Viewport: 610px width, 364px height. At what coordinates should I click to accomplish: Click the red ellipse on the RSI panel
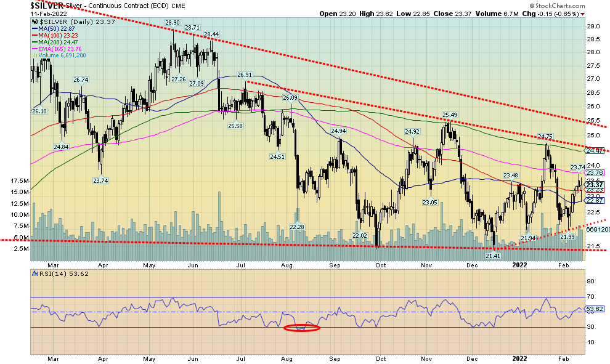pyautogui.click(x=301, y=328)
